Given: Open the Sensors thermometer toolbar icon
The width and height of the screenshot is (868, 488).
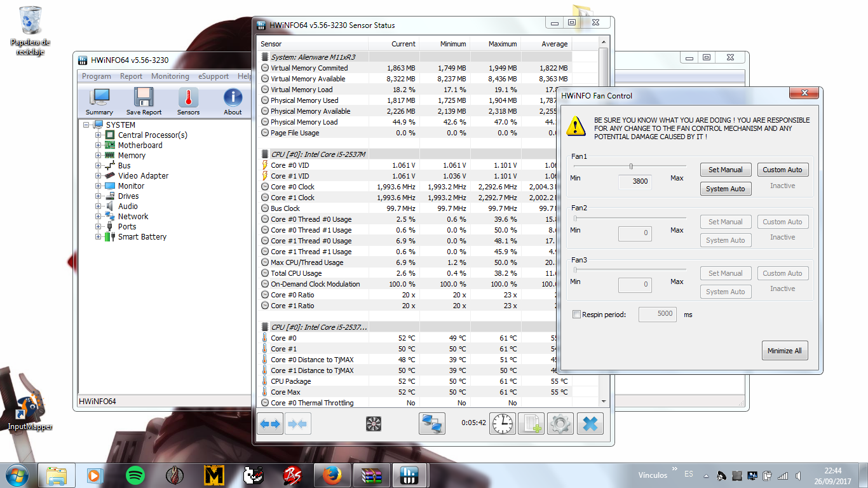Looking at the screenshot, I should click(x=188, y=102).
